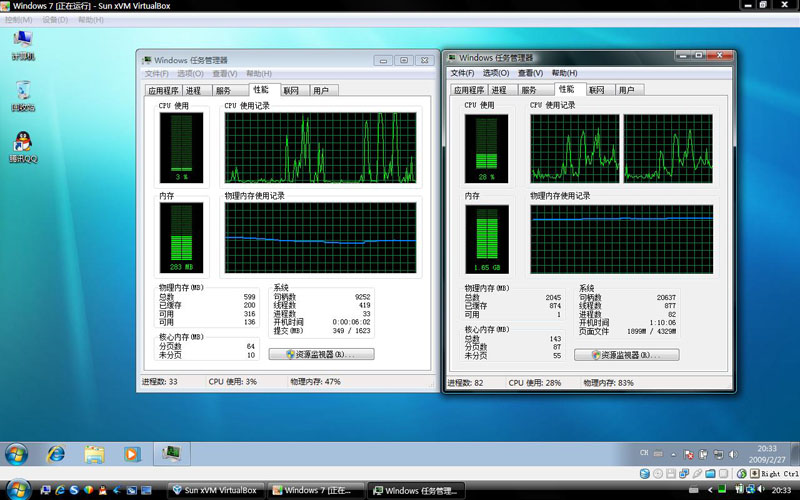Open 文件(F) menu in host Task Manager

pos(462,73)
